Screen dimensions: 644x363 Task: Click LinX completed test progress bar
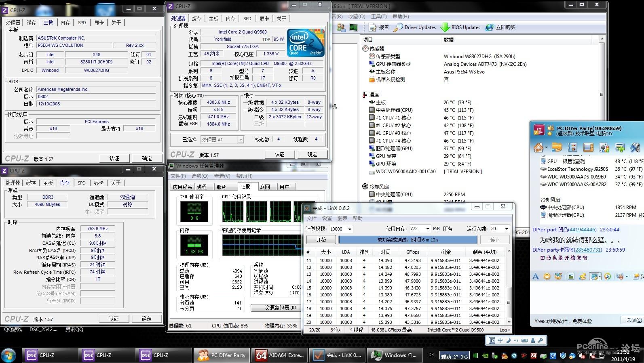click(408, 240)
